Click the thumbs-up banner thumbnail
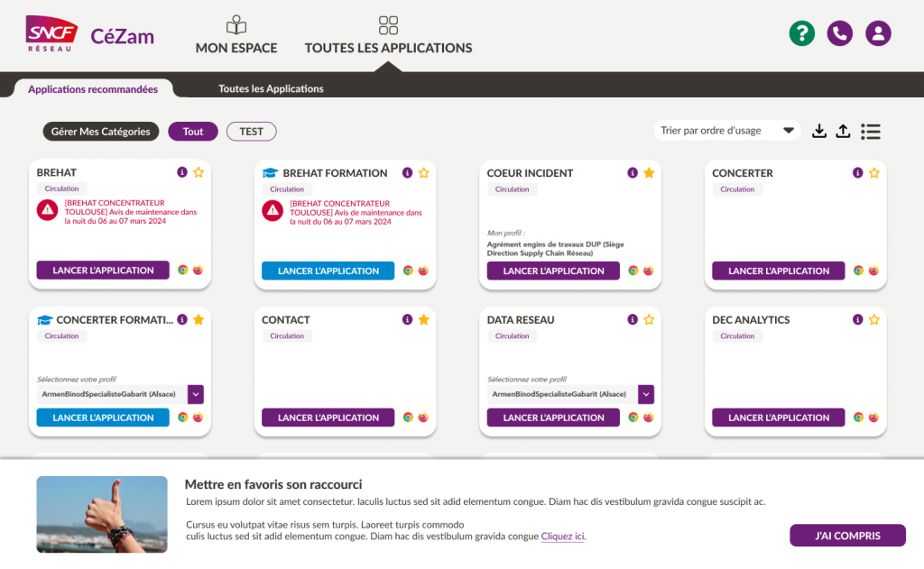This screenshot has width=924, height=569. (102, 514)
